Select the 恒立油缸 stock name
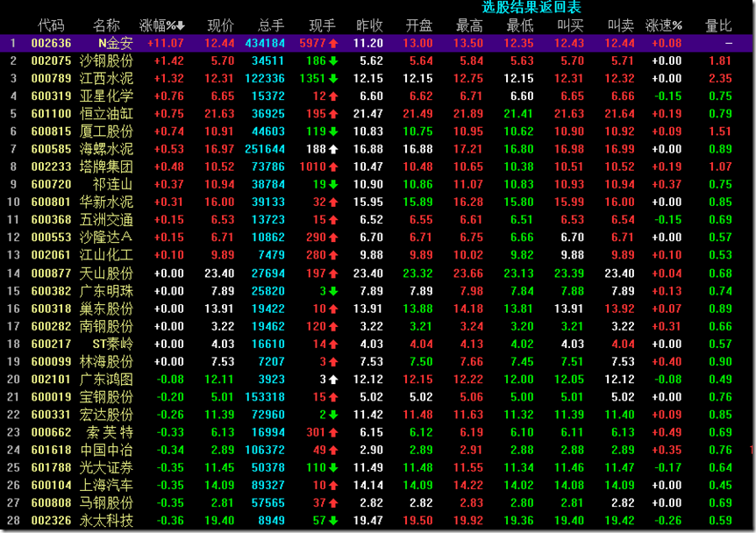Image resolution: width=756 pixels, height=533 pixels. click(x=106, y=114)
